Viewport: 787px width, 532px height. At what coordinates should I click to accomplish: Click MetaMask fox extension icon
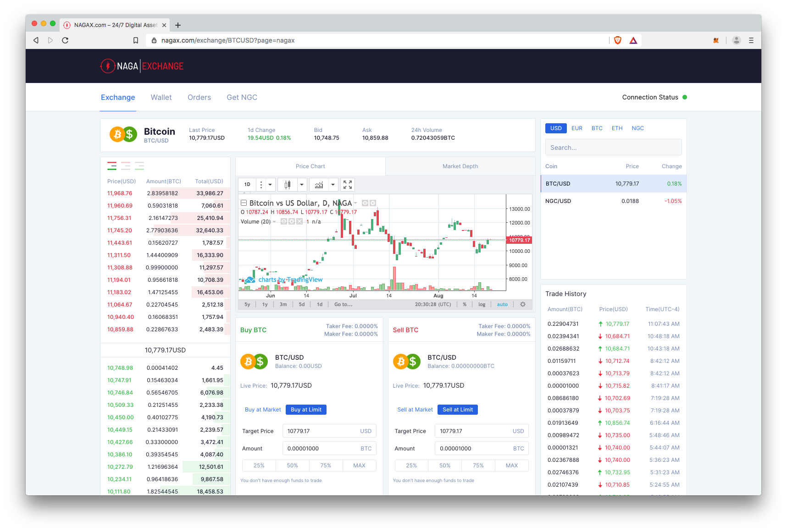pos(716,40)
